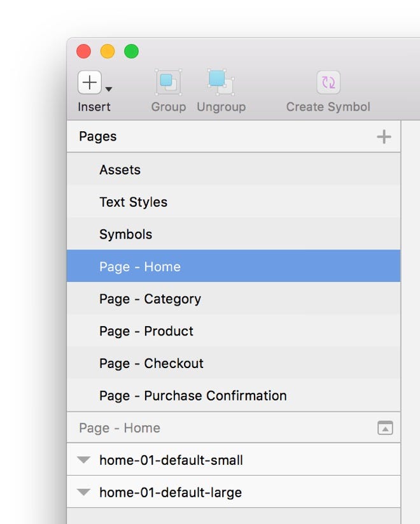Select the Assets page
The width and height of the screenshot is (420, 524).
[x=234, y=169]
